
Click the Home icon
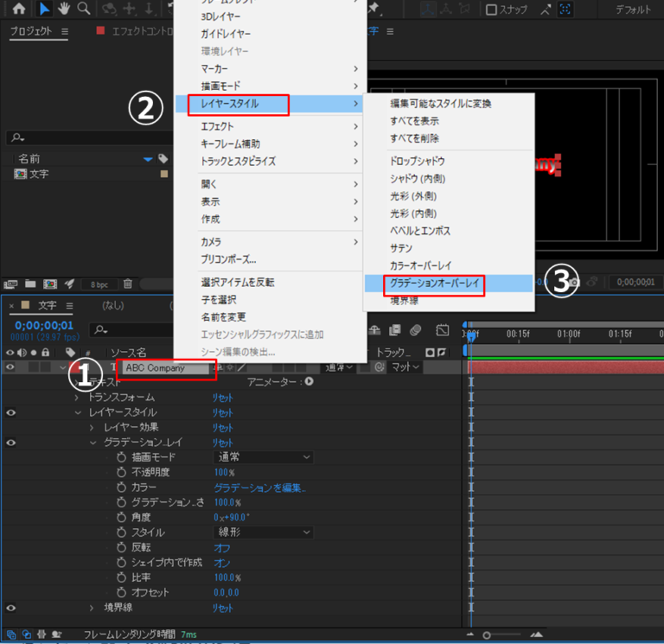pyautogui.click(x=18, y=9)
